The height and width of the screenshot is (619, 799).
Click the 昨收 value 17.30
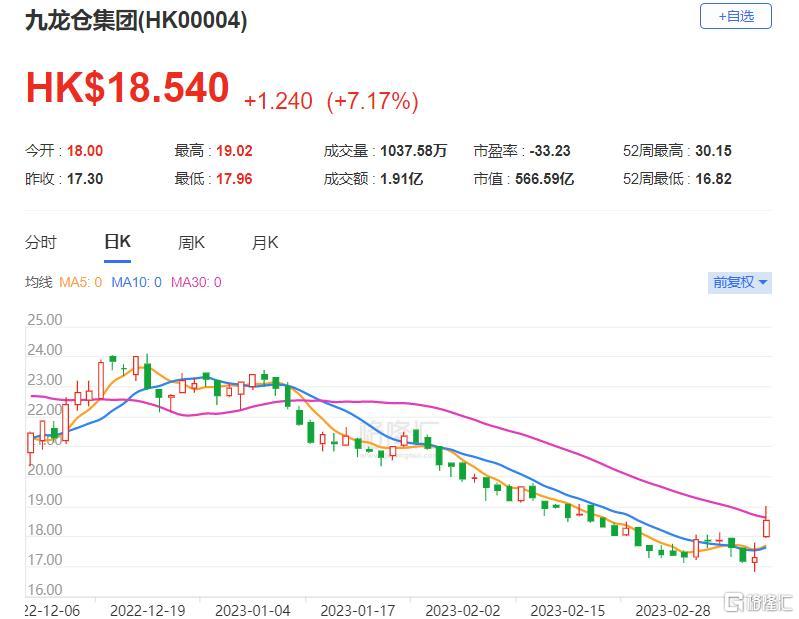pyautogui.click(x=85, y=179)
